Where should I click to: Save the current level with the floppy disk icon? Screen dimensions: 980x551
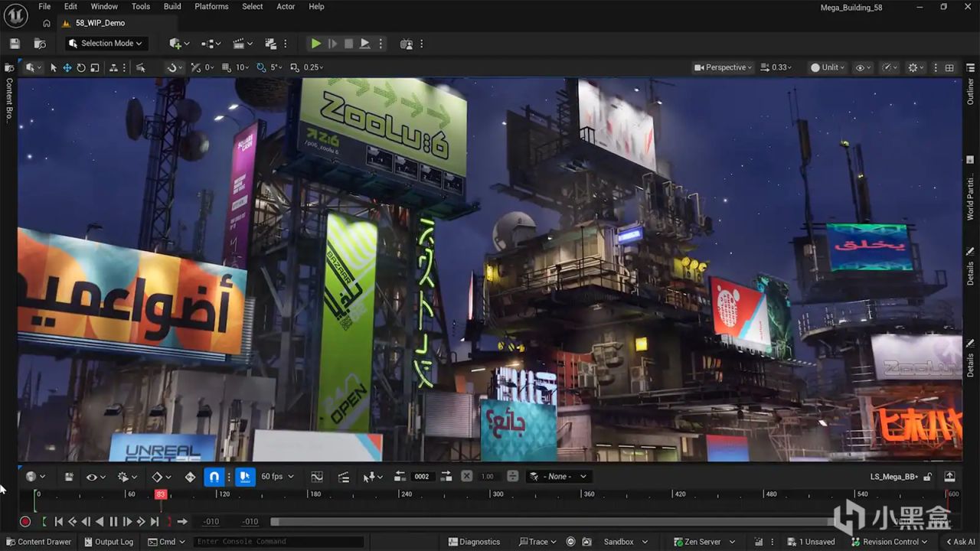click(15, 44)
